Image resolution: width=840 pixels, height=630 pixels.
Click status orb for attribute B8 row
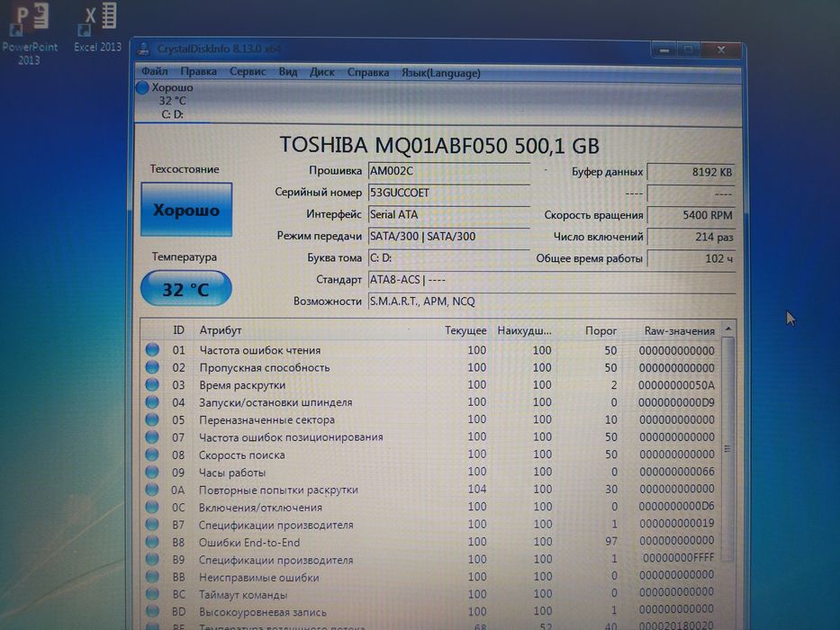[x=152, y=542]
